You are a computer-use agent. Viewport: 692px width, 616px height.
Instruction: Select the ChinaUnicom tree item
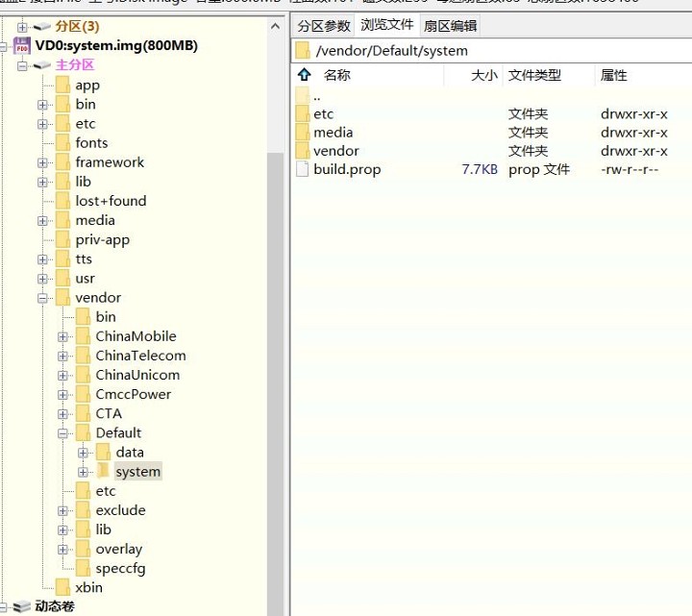click(x=137, y=375)
